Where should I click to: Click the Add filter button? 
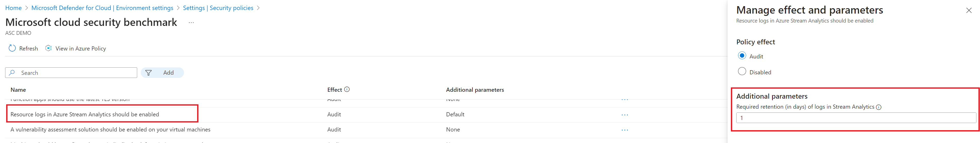pyautogui.click(x=162, y=73)
